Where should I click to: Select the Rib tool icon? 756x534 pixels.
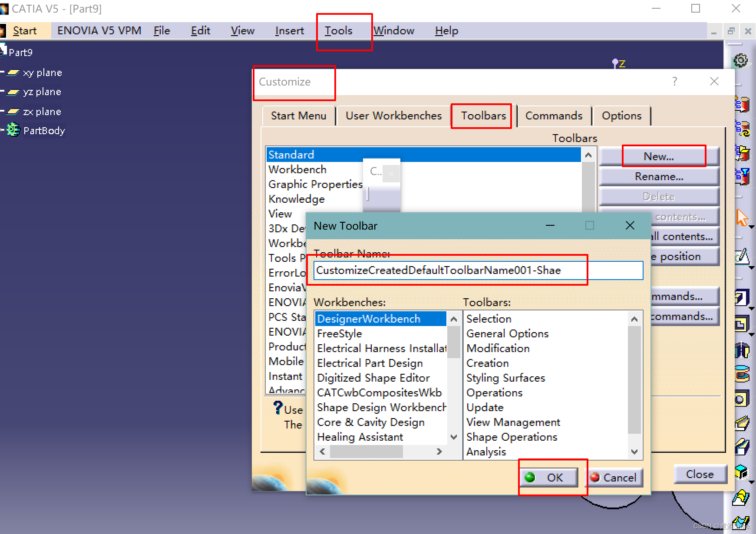(742, 423)
